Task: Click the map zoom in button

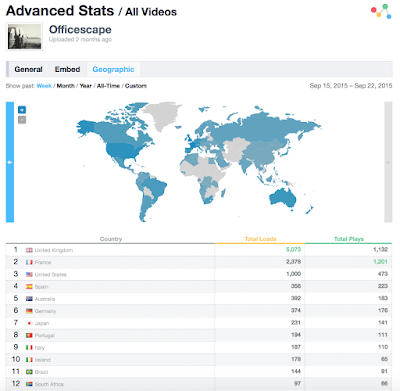Action: point(22,110)
